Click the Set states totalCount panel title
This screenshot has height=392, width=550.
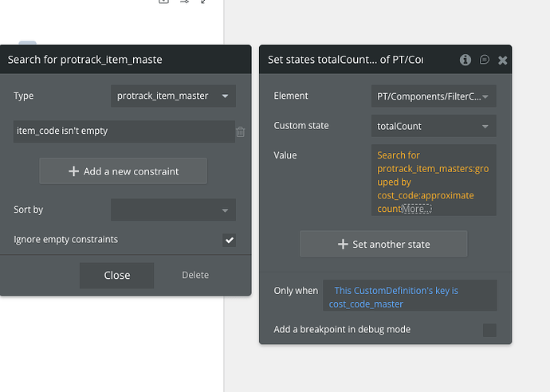(345, 60)
